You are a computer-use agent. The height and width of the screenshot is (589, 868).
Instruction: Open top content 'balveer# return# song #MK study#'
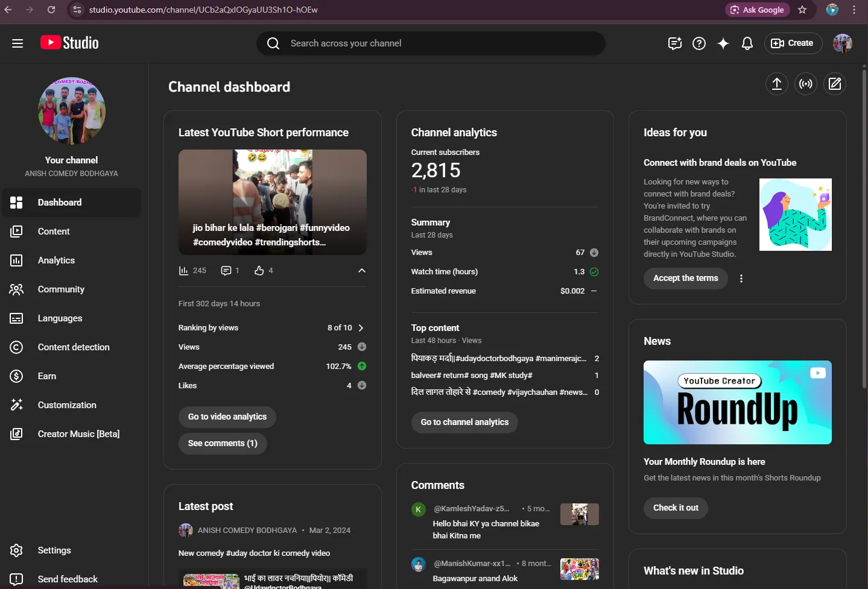[x=472, y=376]
